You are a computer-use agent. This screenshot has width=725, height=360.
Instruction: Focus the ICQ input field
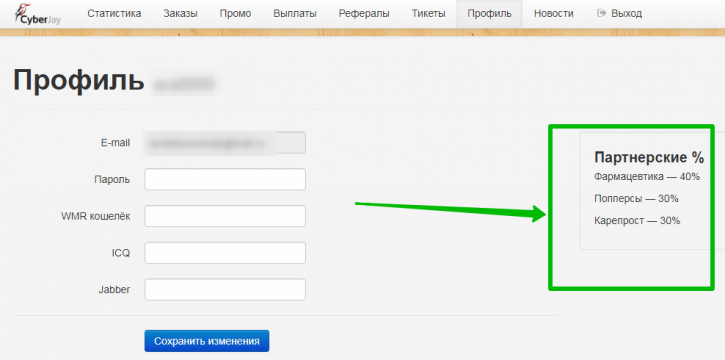pos(225,253)
